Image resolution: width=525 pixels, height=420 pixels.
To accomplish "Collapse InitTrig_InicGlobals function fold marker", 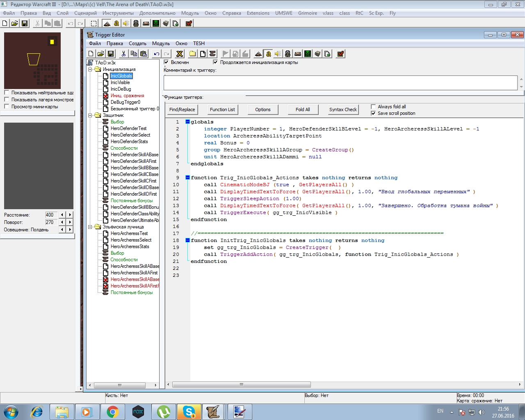I will (x=187, y=240).
